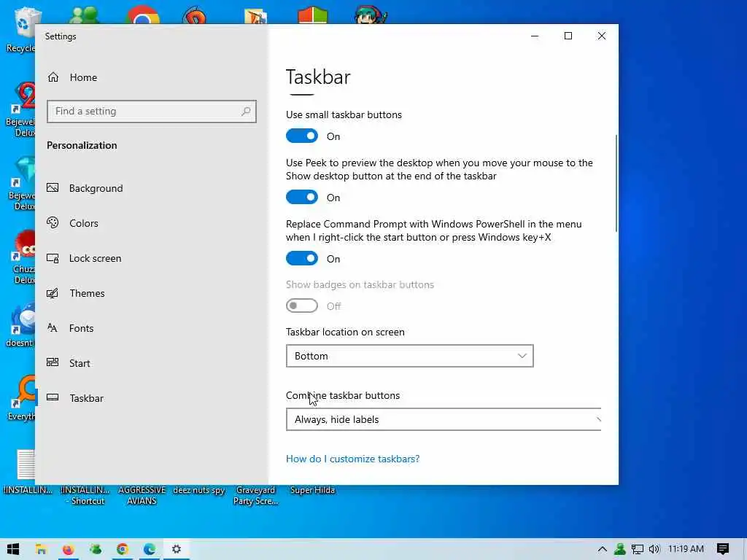Click Settings gear taskbar button

tap(177, 550)
